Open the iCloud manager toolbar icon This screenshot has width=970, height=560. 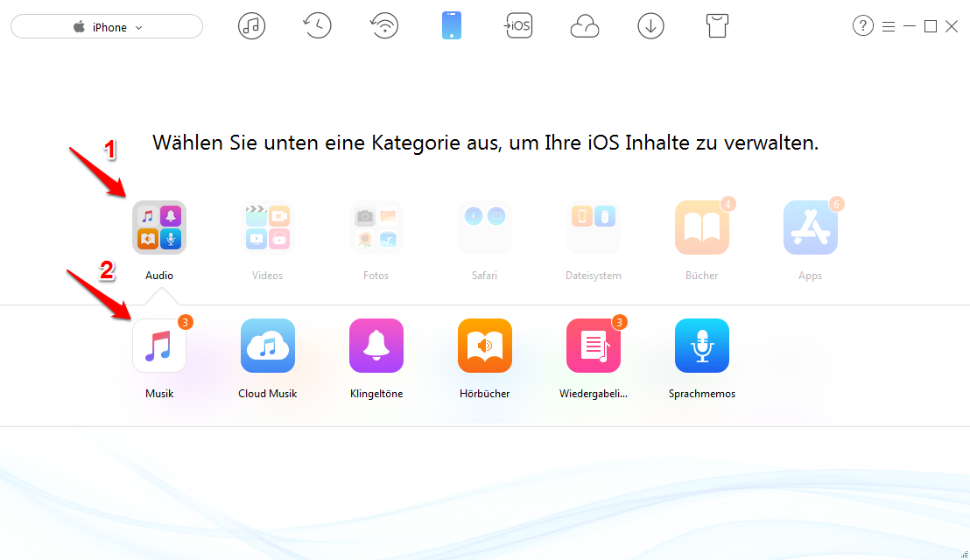coord(585,25)
